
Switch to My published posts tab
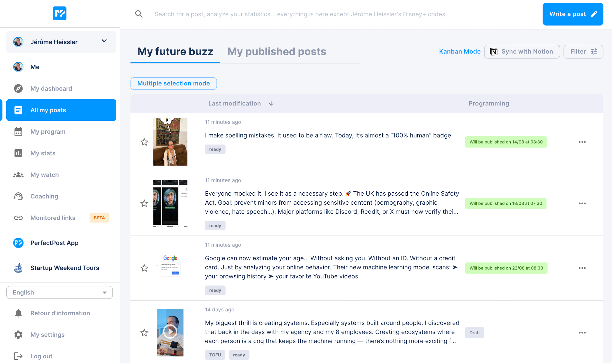277,51
